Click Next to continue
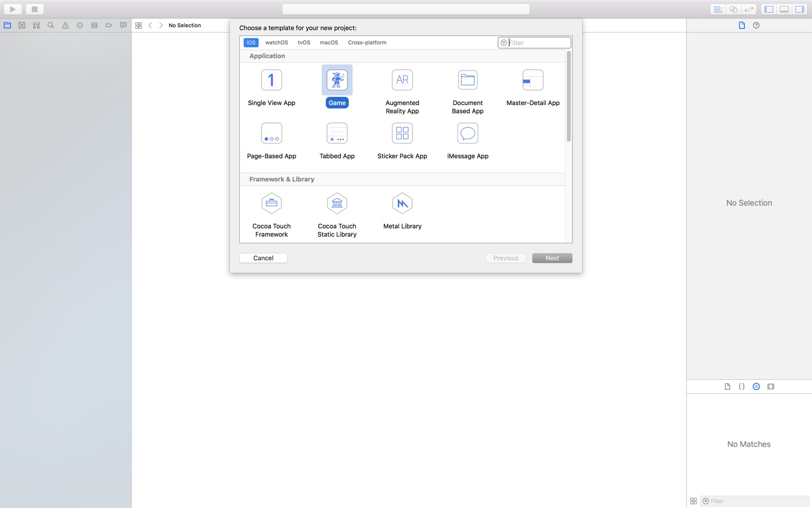The image size is (812, 508). (552, 258)
